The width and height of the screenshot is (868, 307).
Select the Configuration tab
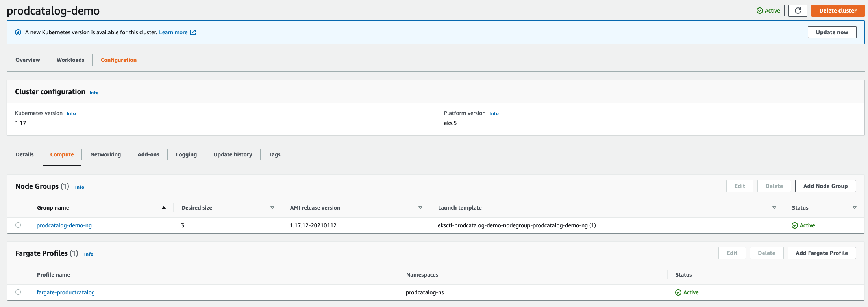click(118, 60)
